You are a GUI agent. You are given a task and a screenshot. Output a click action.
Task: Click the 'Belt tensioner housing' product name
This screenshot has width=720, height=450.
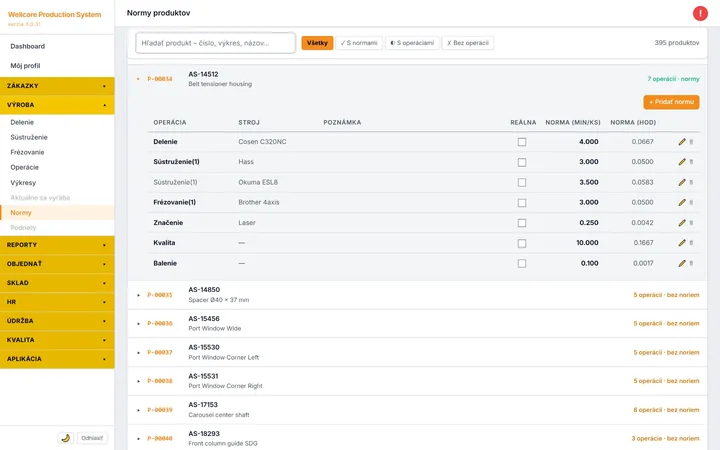tap(220, 84)
